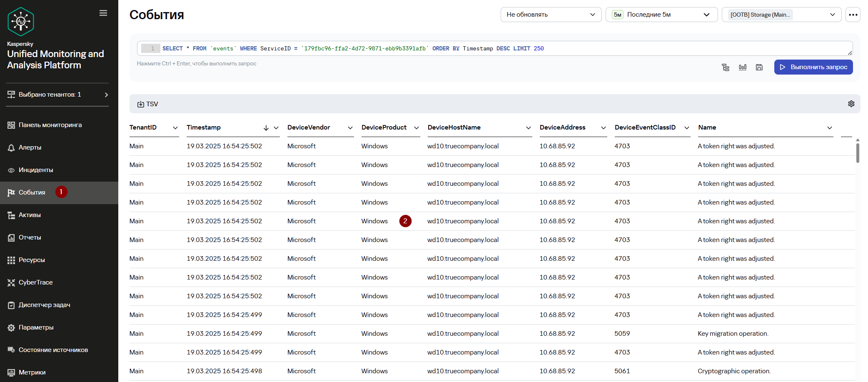This screenshot has width=868, height=382.
Task: Click the Инциденты eye icon
Action: 11,170
